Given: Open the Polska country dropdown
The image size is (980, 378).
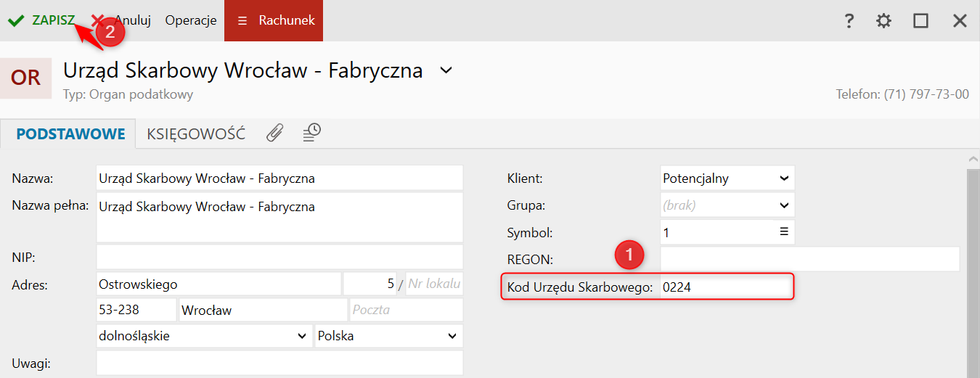Looking at the screenshot, I should tap(388, 336).
